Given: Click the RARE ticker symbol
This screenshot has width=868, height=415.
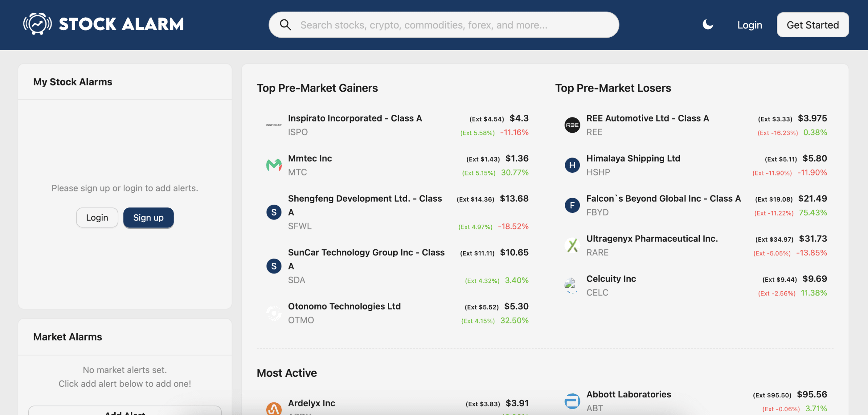Looking at the screenshot, I should 597,252.
